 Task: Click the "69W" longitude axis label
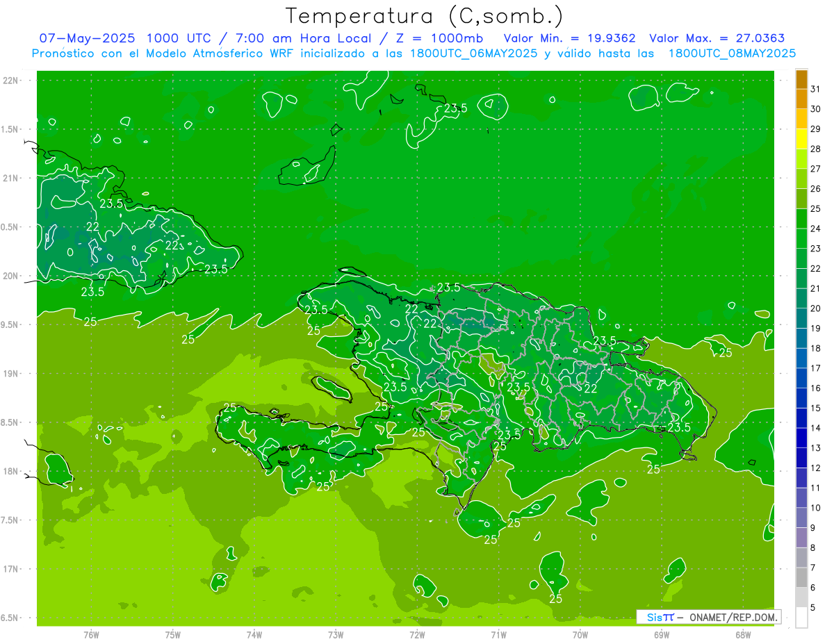pyautogui.click(x=662, y=634)
